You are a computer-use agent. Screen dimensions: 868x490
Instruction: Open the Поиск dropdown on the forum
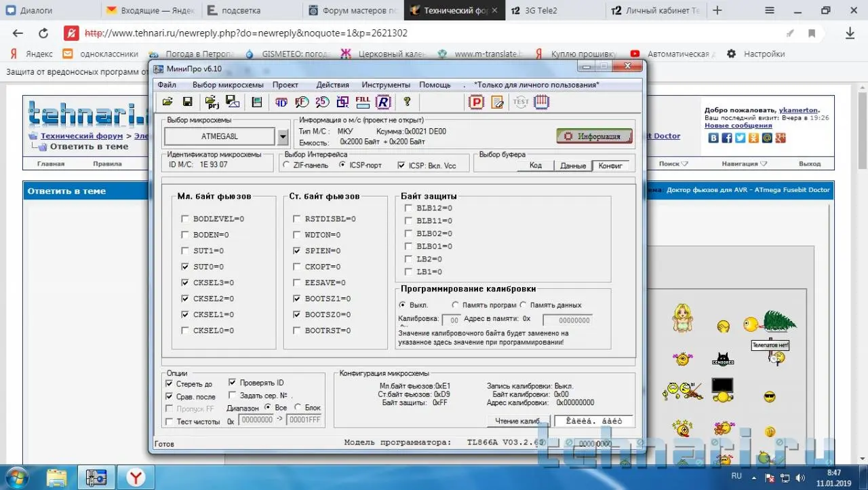(673, 164)
